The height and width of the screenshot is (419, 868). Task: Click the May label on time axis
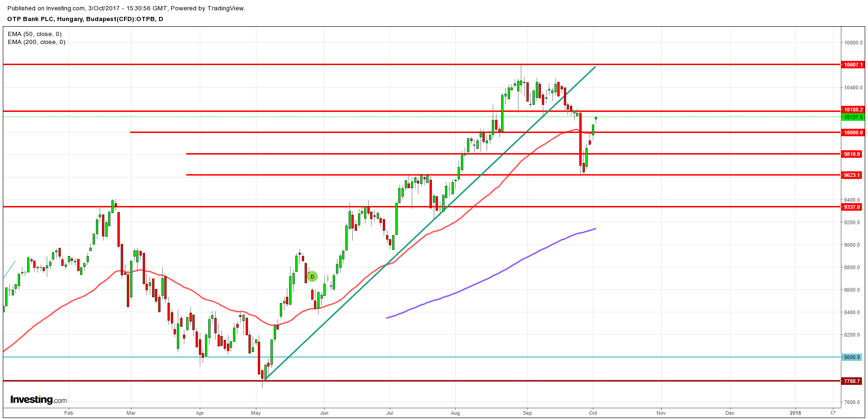point(255,413)
